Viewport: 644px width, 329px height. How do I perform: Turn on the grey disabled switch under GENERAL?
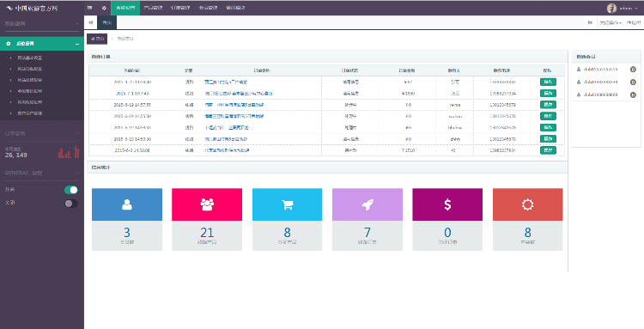(70, 204)
